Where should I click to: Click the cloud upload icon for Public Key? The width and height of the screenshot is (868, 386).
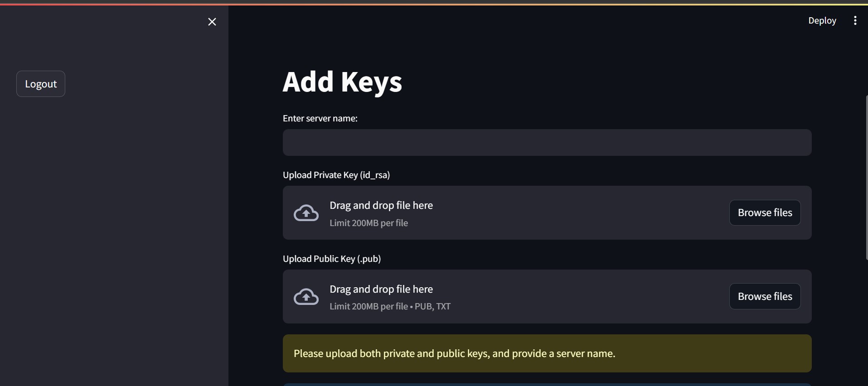(306, 297)
